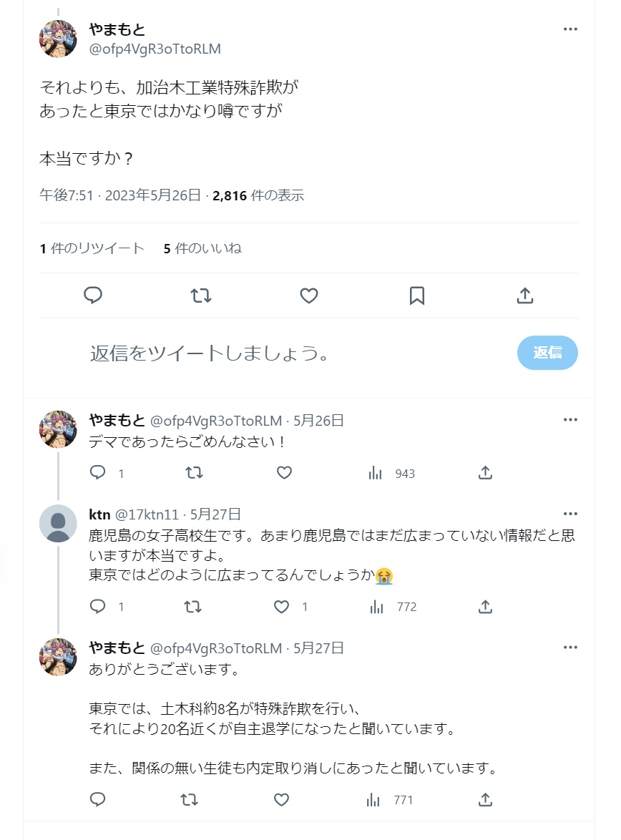Open more options on main tweet
The height and width of the screenshot is (840, 621).
pos(570,29)
